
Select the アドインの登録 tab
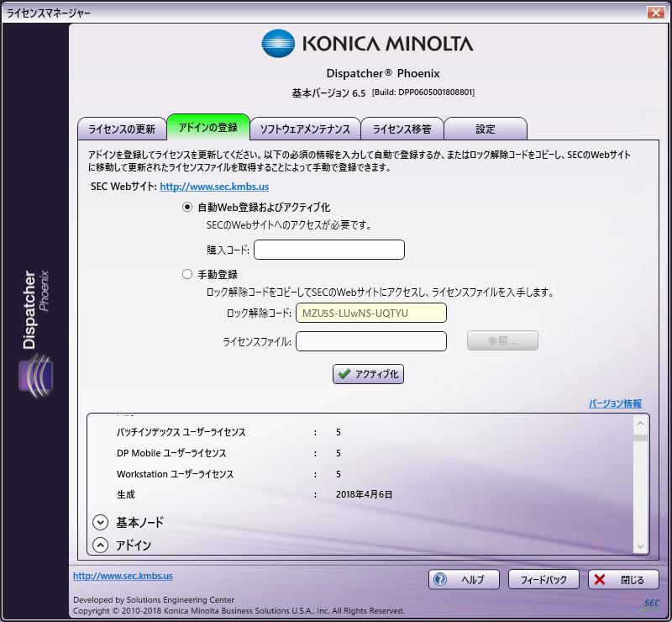[x=208, y=127]
